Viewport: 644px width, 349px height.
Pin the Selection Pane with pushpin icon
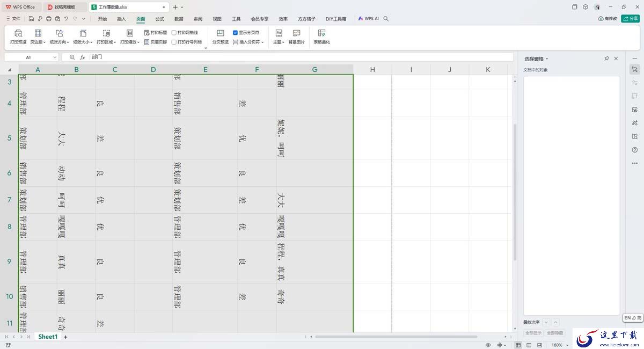606,59
